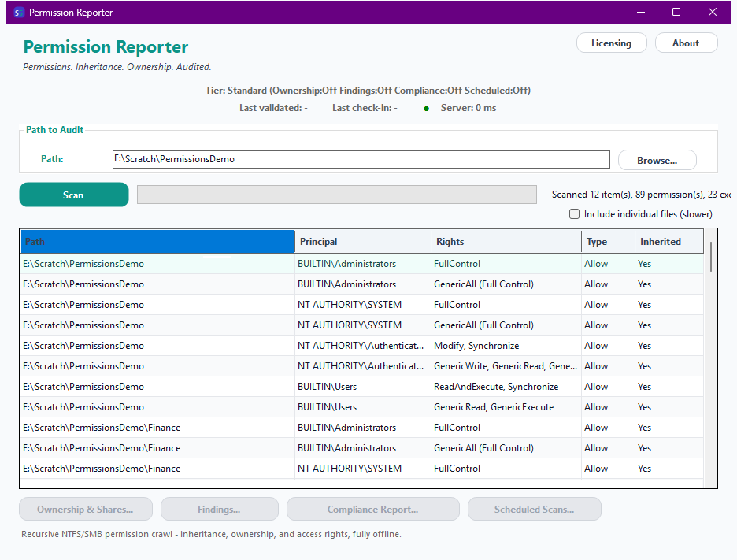Click the table's vertical scrollbar thumb
Image resolution: width=737 pixels, height=560 pixels.
pos(711,257)
